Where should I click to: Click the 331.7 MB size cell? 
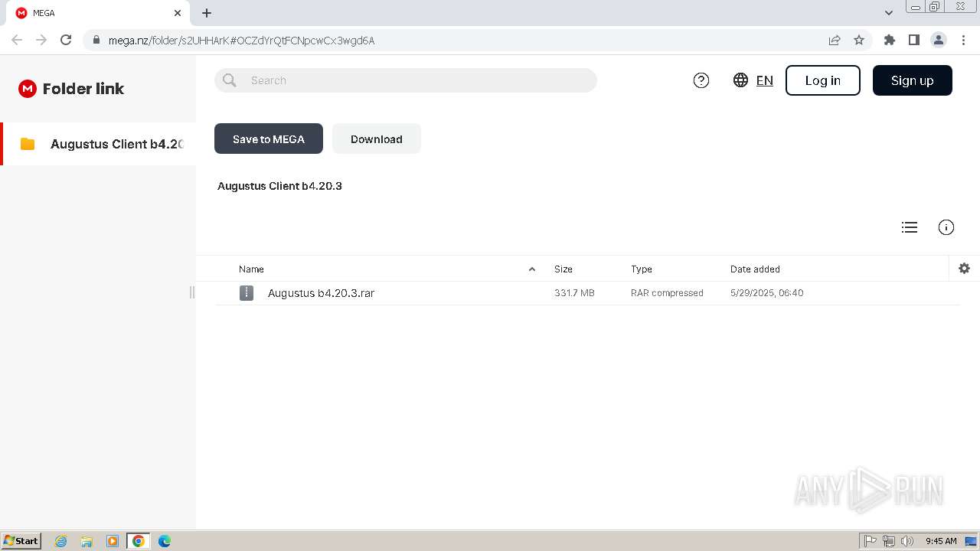574,293
